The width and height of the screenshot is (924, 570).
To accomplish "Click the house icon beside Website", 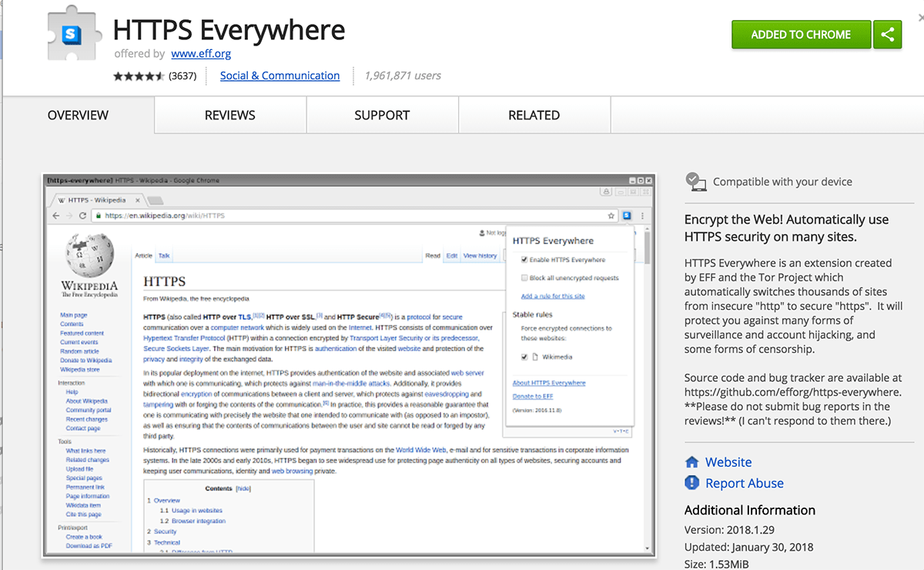I will click(x=691, y=462).
